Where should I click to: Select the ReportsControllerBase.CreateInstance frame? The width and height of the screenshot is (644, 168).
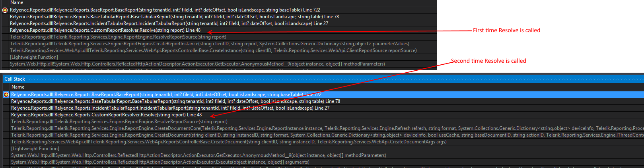(x=214, y=50)
